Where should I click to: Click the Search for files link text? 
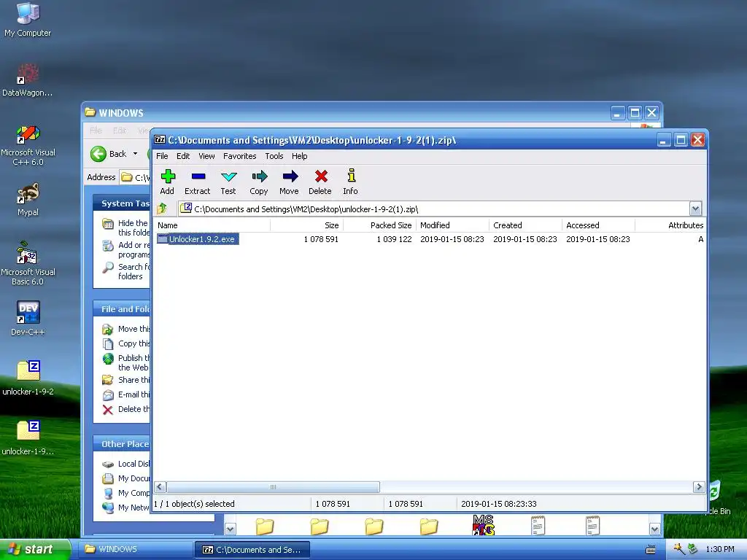pyautogui.click(x=134, y=271)
